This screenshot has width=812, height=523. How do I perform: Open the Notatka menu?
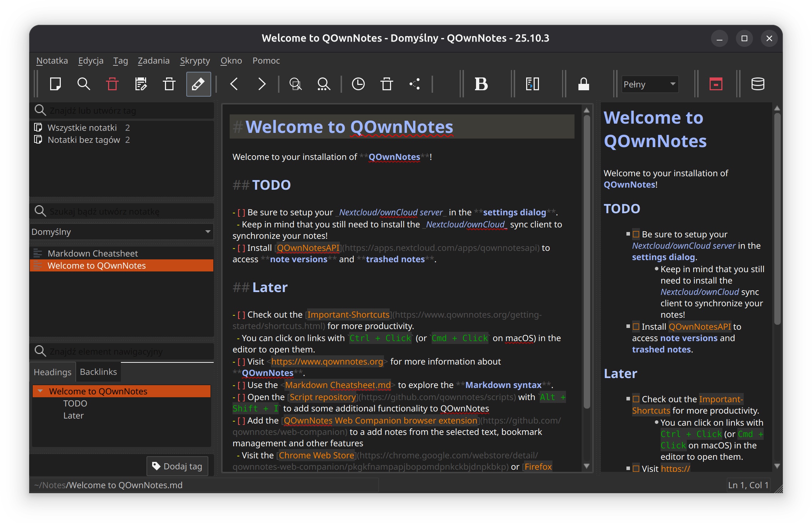pos(52,61)
